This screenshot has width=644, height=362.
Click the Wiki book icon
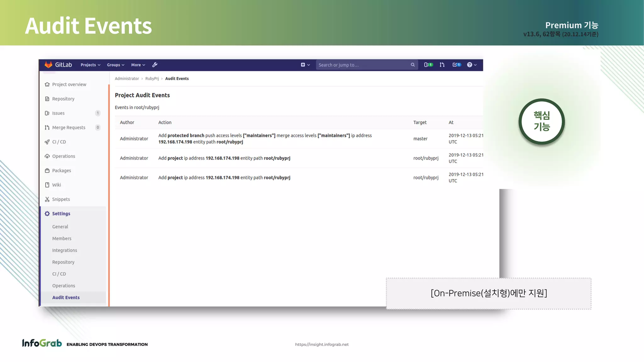point(47,185)
